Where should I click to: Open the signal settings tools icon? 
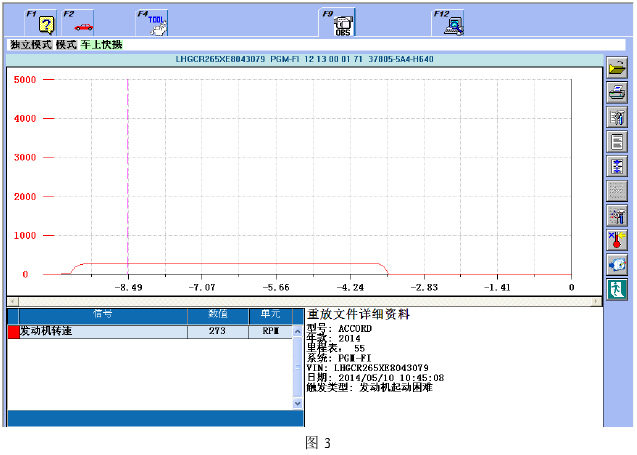617,117
